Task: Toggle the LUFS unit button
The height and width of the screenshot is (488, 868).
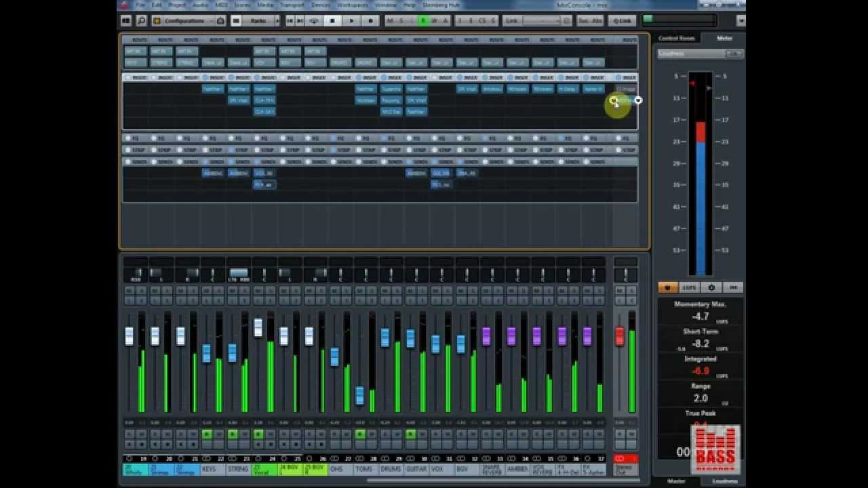Action: [690, 287]
